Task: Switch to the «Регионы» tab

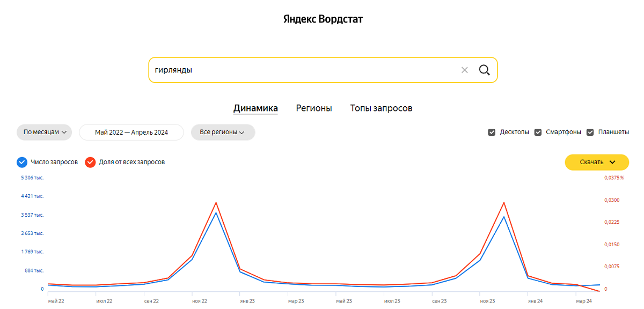Action: (x=313, y=108)
